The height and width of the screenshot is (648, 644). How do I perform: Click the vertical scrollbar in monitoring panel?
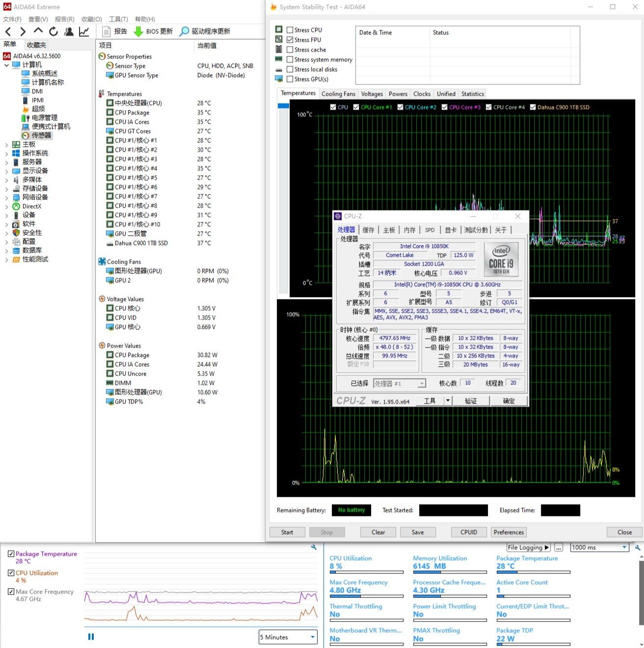click(641, 593)
